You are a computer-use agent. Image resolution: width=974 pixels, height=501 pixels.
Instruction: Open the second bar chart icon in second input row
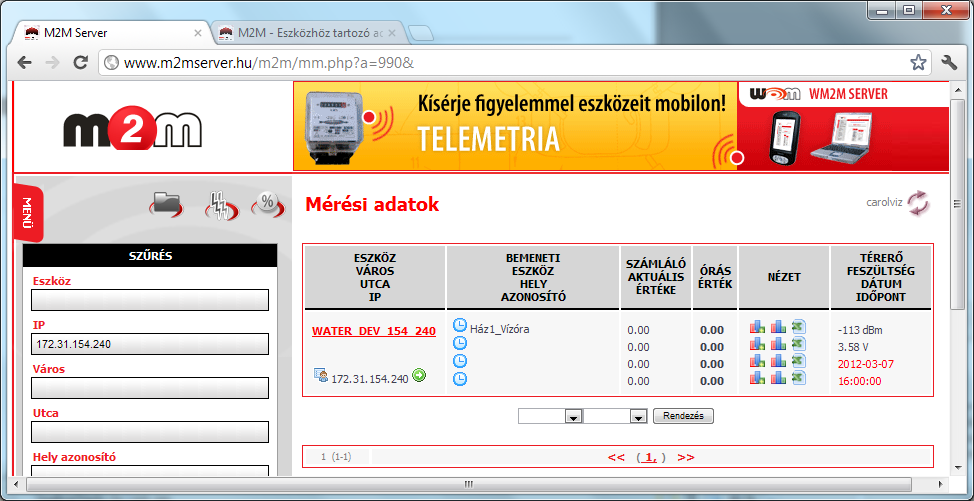pos(778,343)
